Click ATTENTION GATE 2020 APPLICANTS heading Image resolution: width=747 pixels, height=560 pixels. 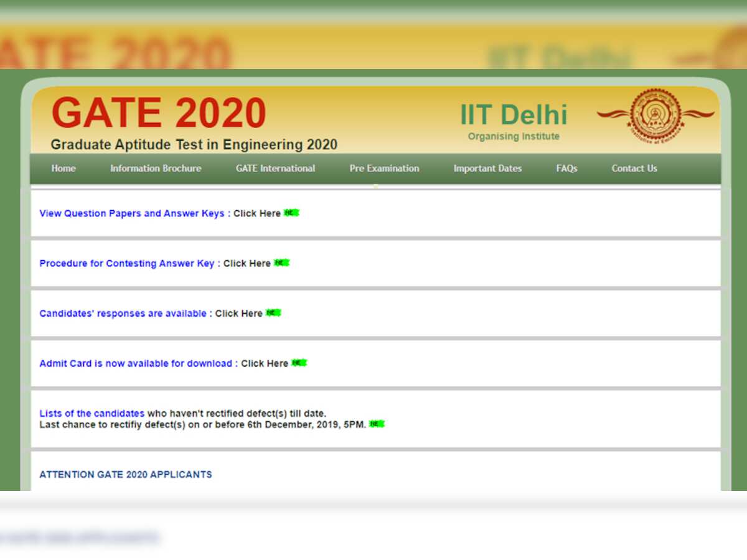point(126,474)
